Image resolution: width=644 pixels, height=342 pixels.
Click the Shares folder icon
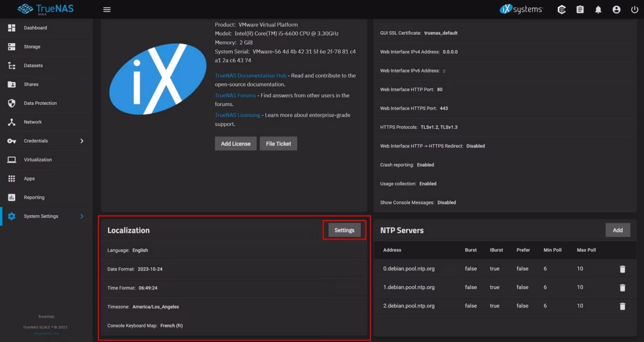(12, 84)
